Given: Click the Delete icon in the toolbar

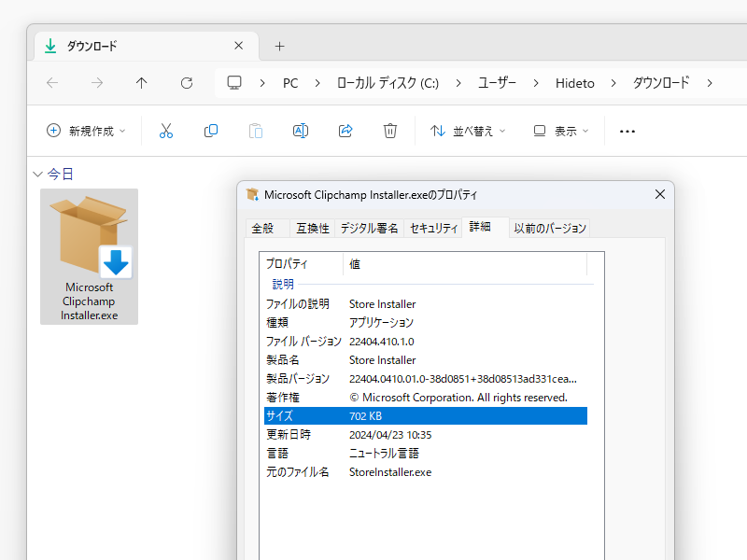Looking at the screenshot, I should point(389,131).
